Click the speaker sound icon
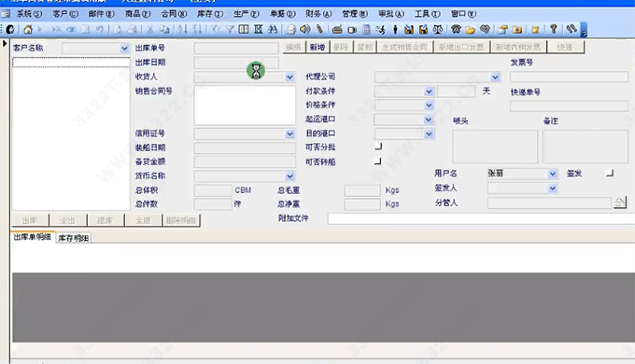635x364 pixels. click(x=305, y=29)
